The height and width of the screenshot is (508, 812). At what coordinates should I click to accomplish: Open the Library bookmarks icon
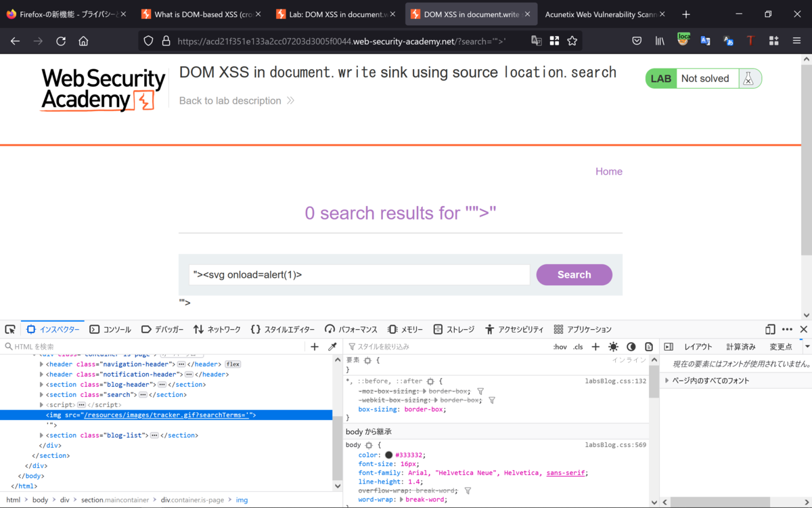(660, 41)
